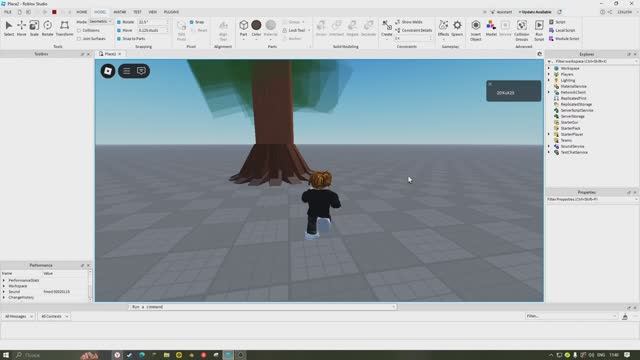Insert a ModuleScript

click(x=564, y=38)
